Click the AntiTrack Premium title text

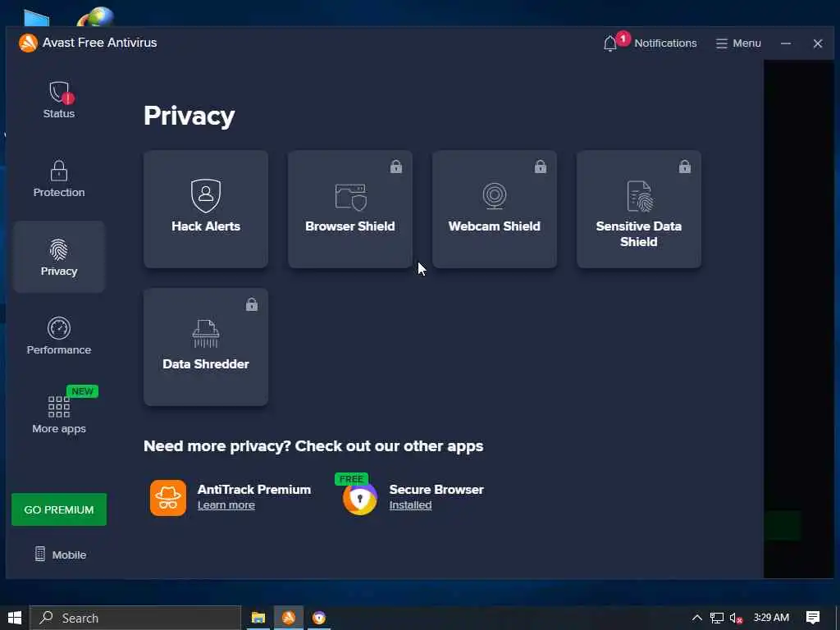(x=254, y=490)
